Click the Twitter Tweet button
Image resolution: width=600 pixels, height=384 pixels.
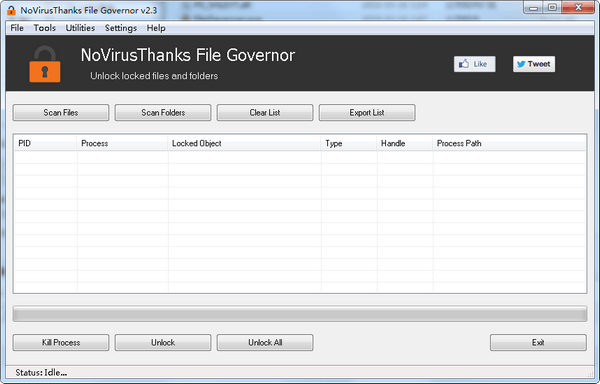[534, 64]
